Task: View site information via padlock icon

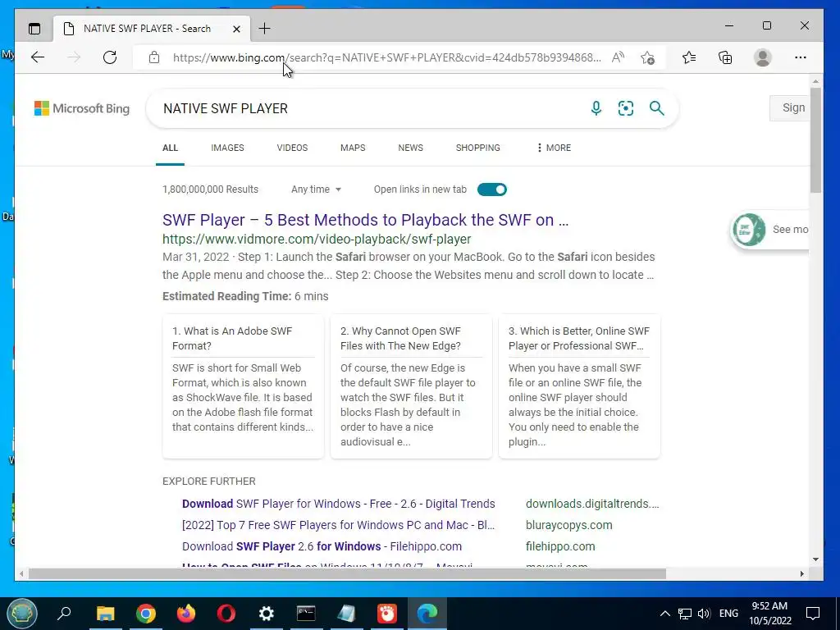Action: pos(154,57)
